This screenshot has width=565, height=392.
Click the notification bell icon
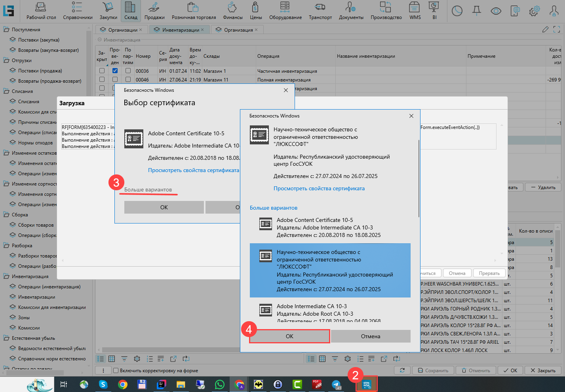(x=477, y=11)
